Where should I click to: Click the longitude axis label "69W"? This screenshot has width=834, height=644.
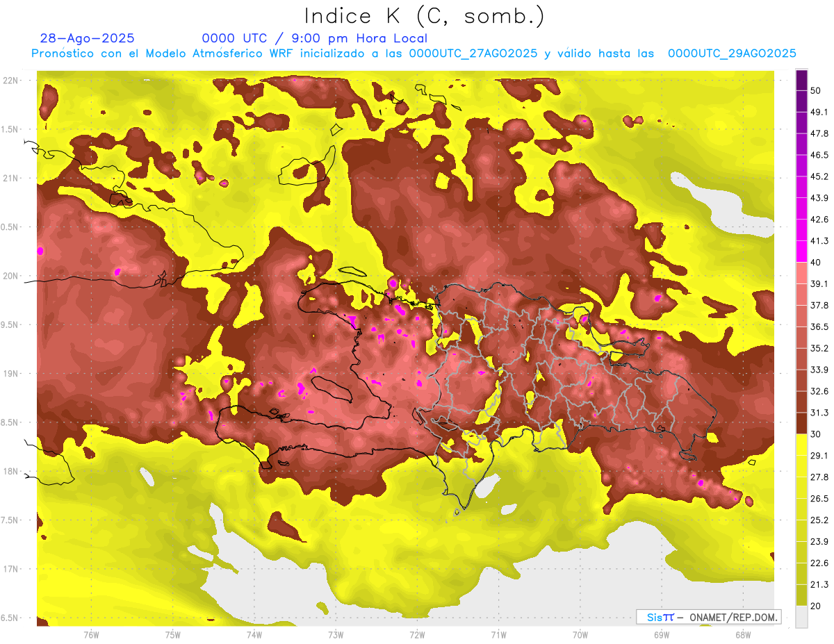(662, 635)
